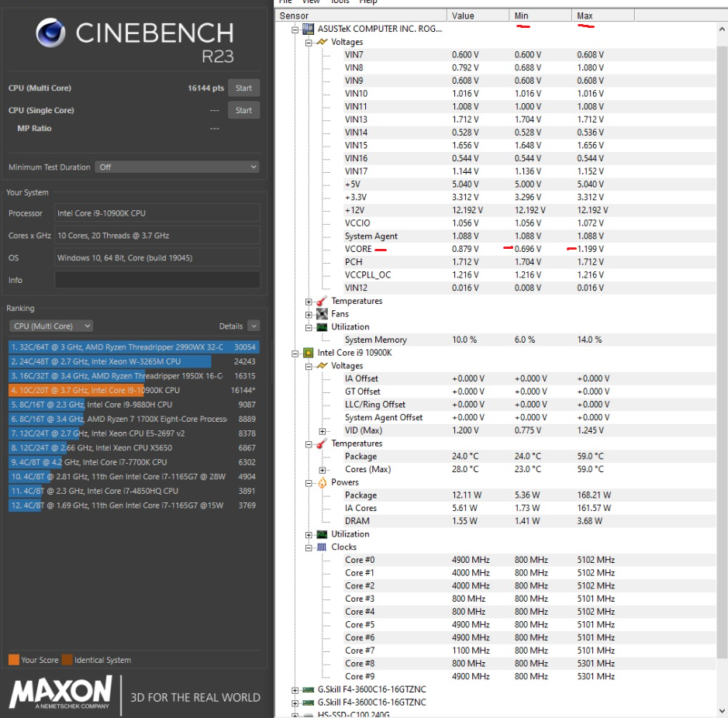Viewport: 728px width, 718px height.
Task: Collapse the Clocks group
Action: (309, 548)
